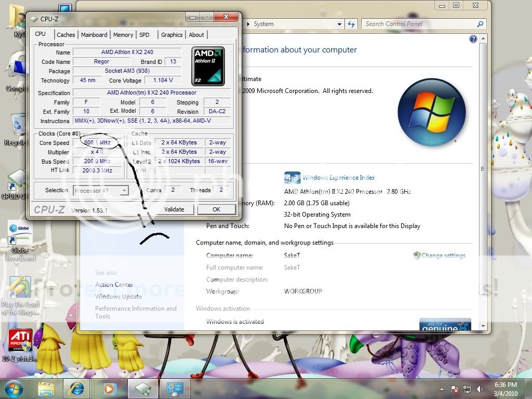
Task: Launch Internet Explorer from the taskbar
Action: (77, 389)
